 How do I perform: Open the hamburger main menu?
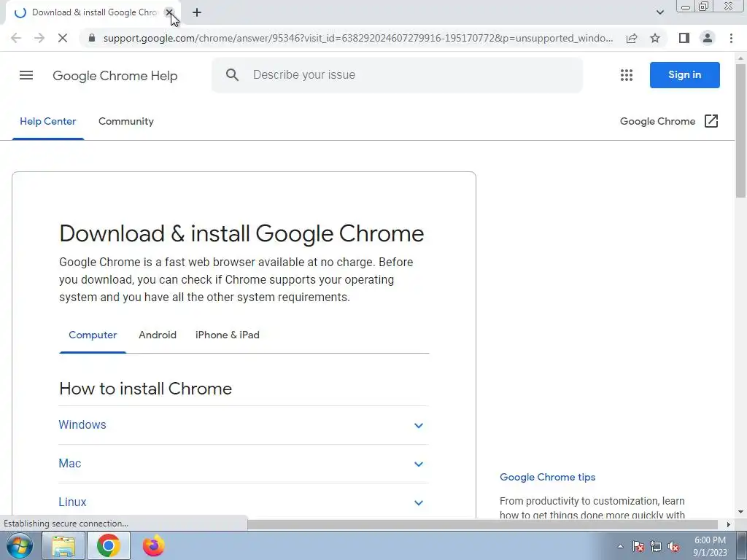26,75
